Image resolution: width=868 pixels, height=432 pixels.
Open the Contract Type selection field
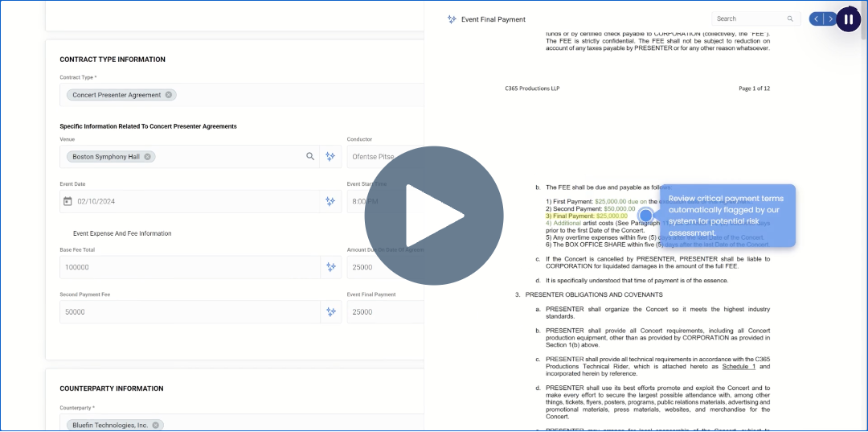click(x=241, y=95)
